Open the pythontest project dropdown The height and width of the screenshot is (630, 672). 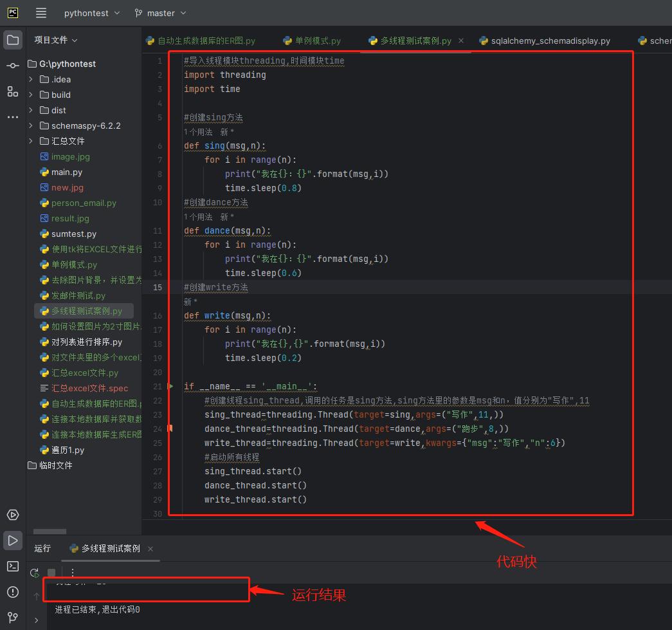[x=92, y=13]
